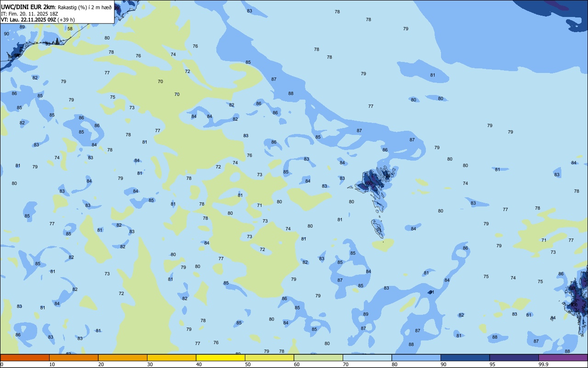The image size is (588, 368).
Task: Click the "99.9" legend tick label
Action: 543,364
